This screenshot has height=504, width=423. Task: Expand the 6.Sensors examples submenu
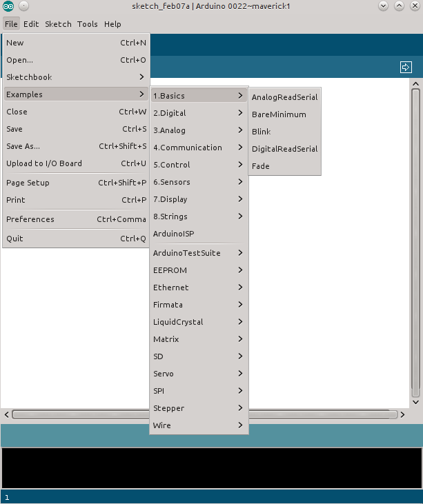pos(199,182)
